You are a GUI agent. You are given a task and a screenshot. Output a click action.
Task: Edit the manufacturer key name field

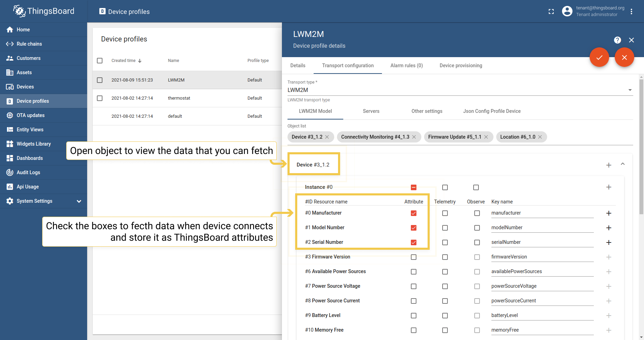tap(542, 213)
